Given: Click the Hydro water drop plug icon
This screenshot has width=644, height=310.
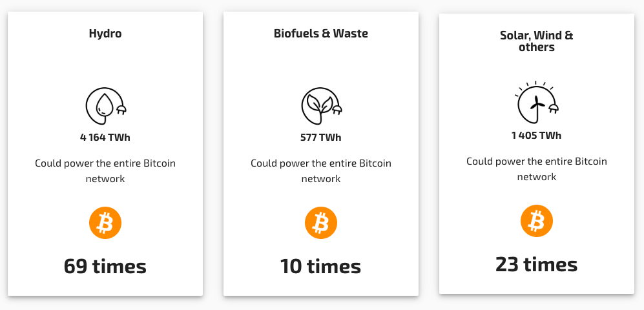Looking at the screenshot, I should coord(105,106).
